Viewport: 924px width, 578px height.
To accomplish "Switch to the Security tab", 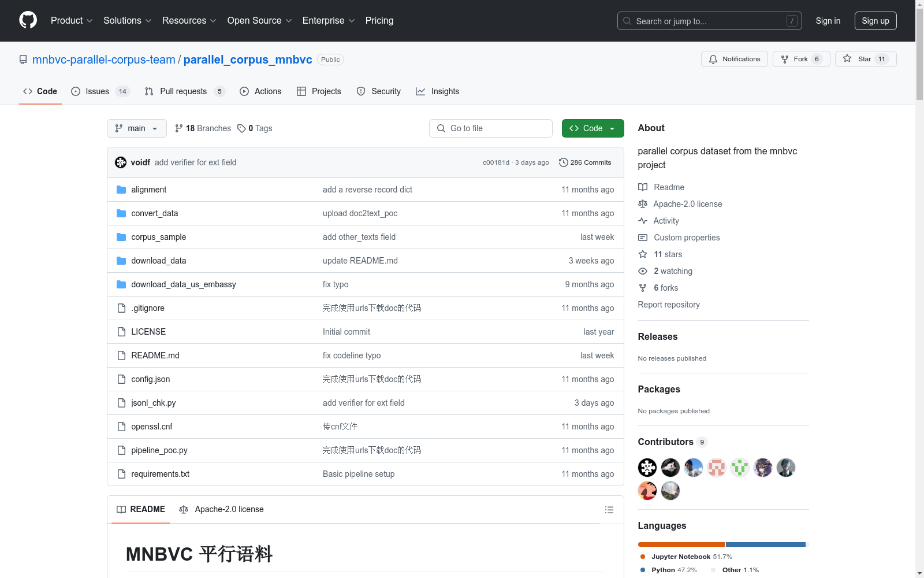I will point(379,91).
